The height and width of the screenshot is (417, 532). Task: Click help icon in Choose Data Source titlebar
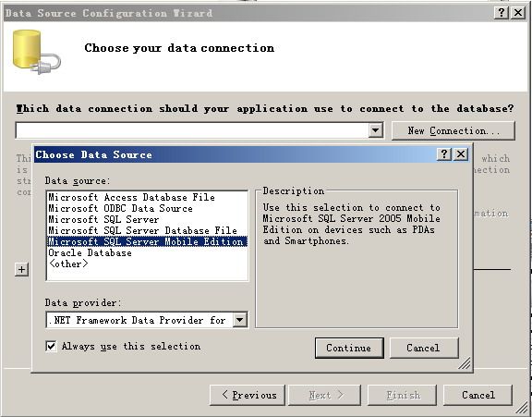click(x=444, y=154)
